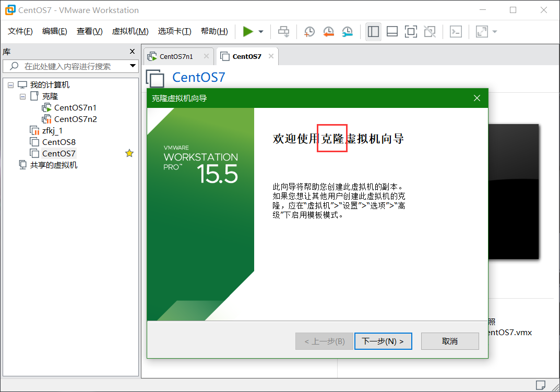
Task: Collapse the 我的计算机 tree node
Action: coord(11,85)
